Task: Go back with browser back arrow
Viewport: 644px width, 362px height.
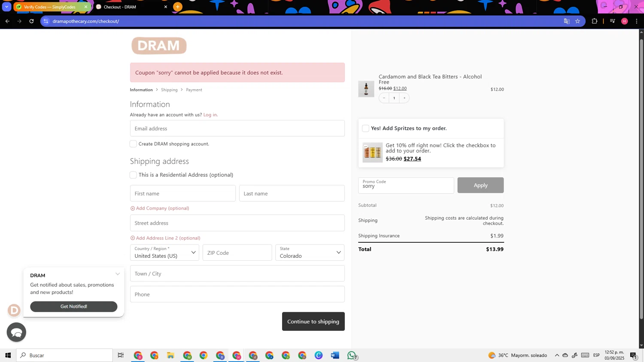Action: pos(7,21)
